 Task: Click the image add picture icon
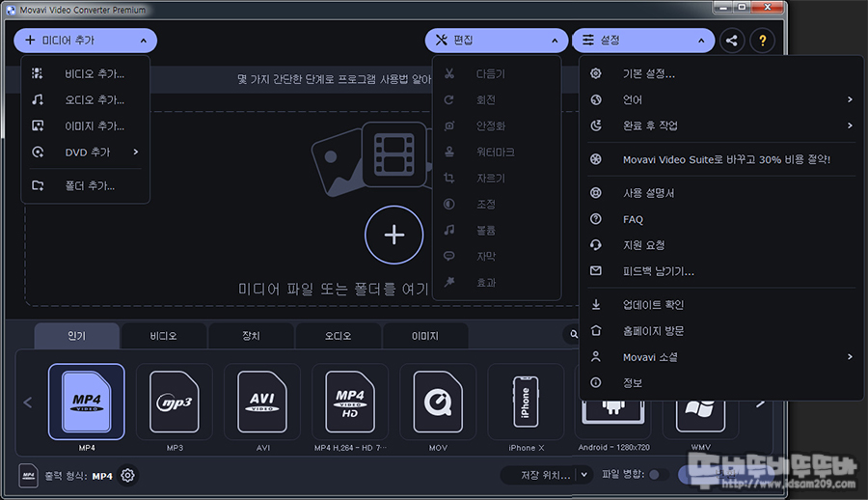click(x=37, y=125)
